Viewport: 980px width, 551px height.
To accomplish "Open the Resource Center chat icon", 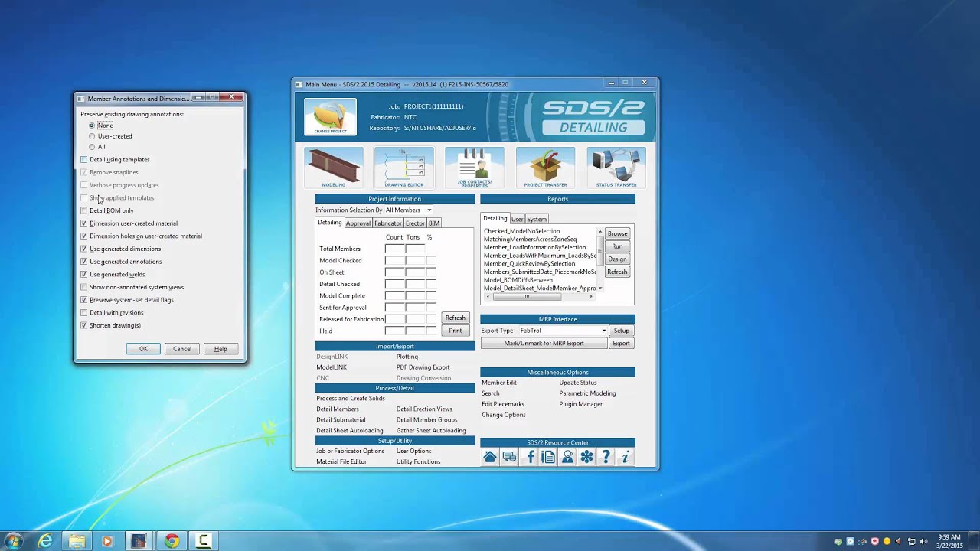I will [x=509, y=457].
